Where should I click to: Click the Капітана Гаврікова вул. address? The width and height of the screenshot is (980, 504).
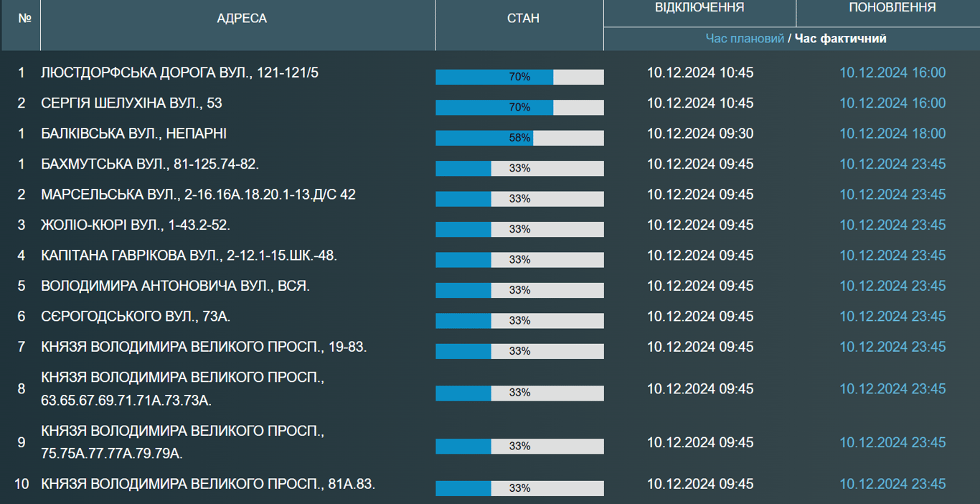189,256
